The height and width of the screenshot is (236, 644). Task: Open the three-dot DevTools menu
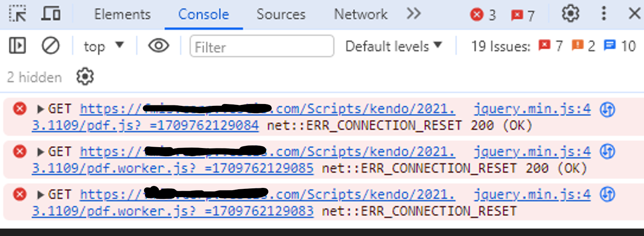coord(604,14)
